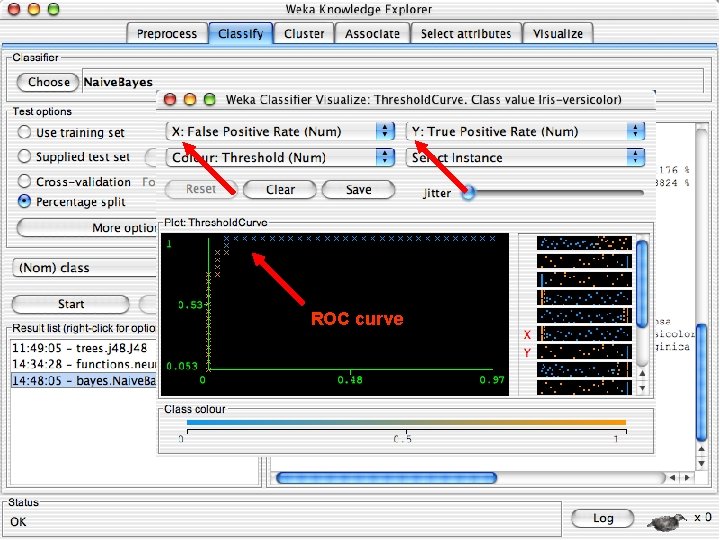Click the Save button

coord(358,190)
